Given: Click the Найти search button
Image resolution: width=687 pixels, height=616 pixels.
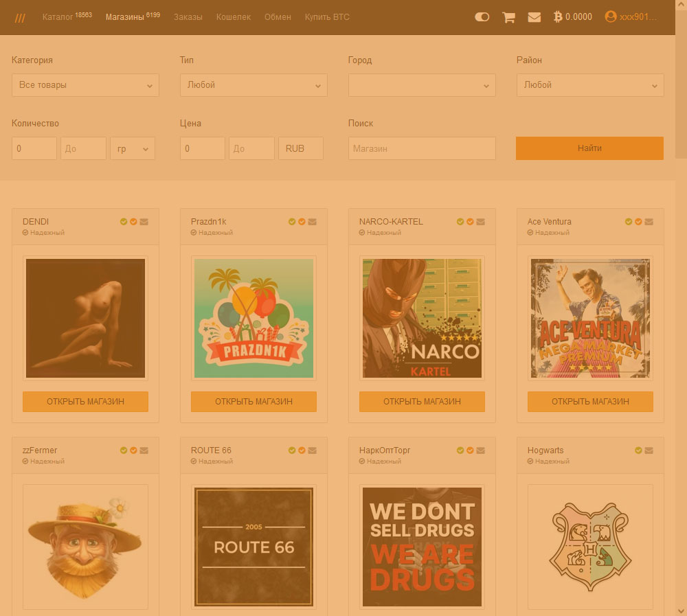Looking at the screenshot, I should [x=589, y=148].
